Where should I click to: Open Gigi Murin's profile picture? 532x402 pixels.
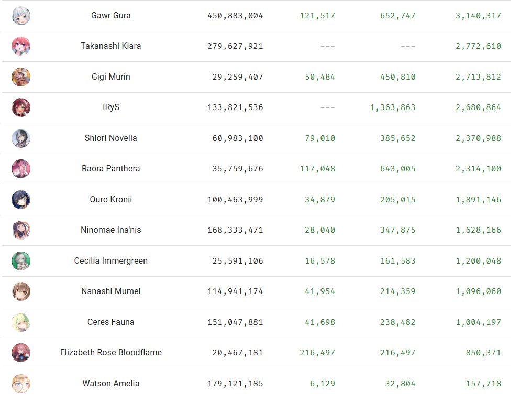pos(21,77)
